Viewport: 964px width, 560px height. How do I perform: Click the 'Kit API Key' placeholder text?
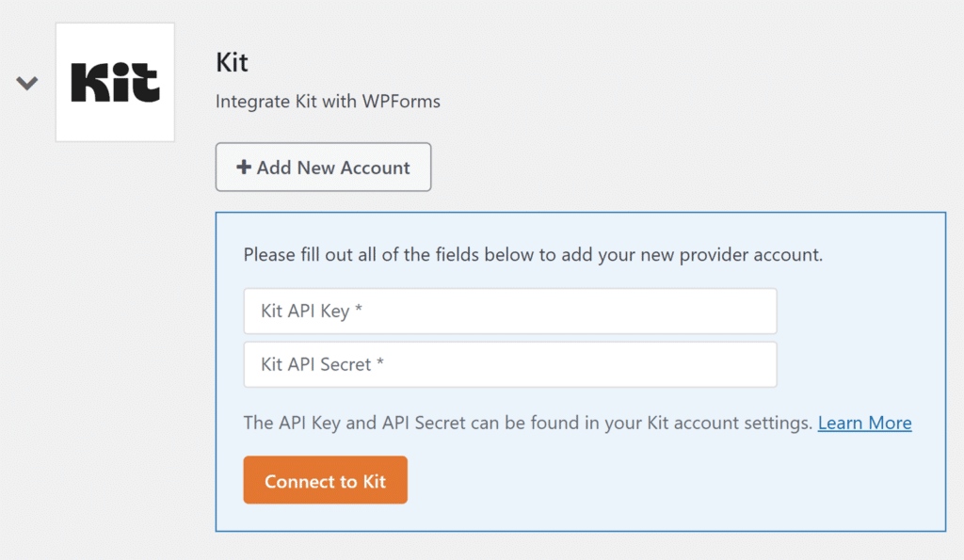(x=305, y=312)
